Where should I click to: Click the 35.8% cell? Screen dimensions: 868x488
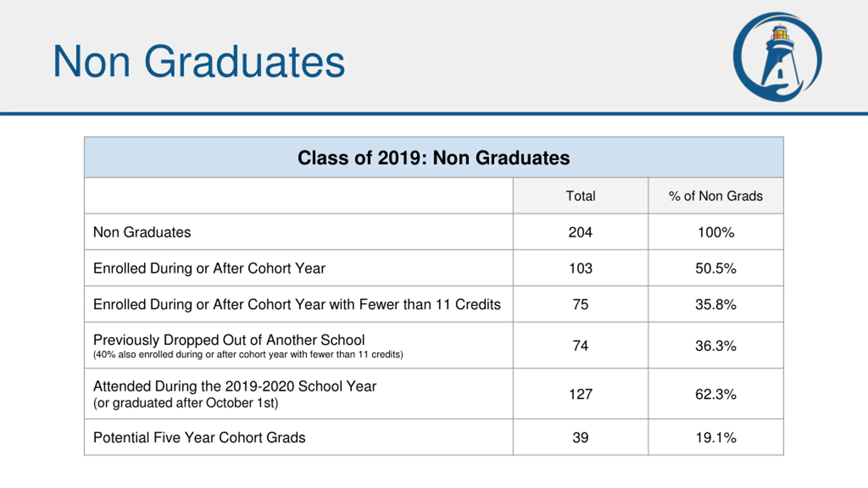(715, 304)
